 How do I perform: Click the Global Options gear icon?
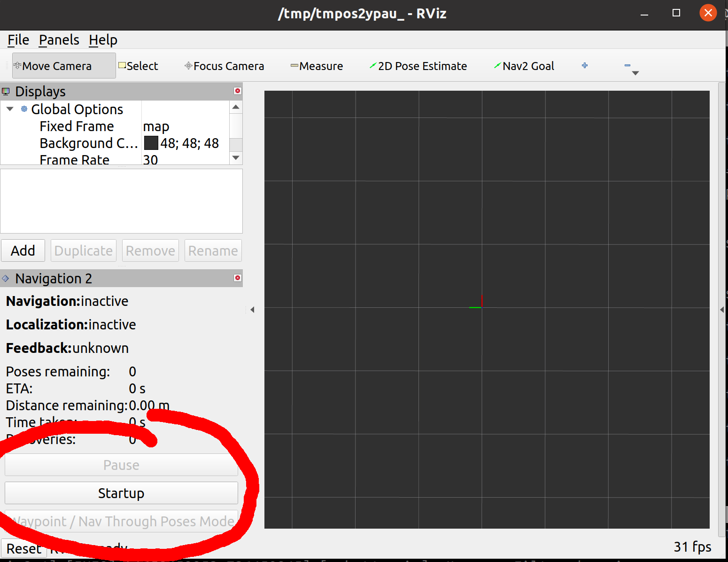pos(24,109)
